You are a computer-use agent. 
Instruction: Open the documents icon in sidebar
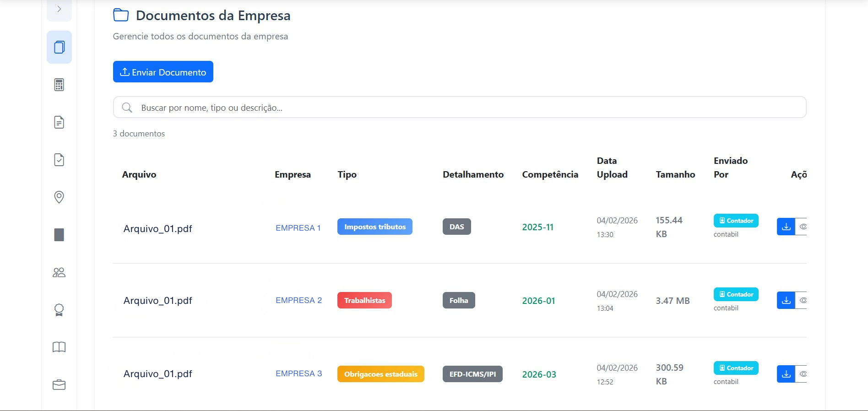(x=59, y=47)
